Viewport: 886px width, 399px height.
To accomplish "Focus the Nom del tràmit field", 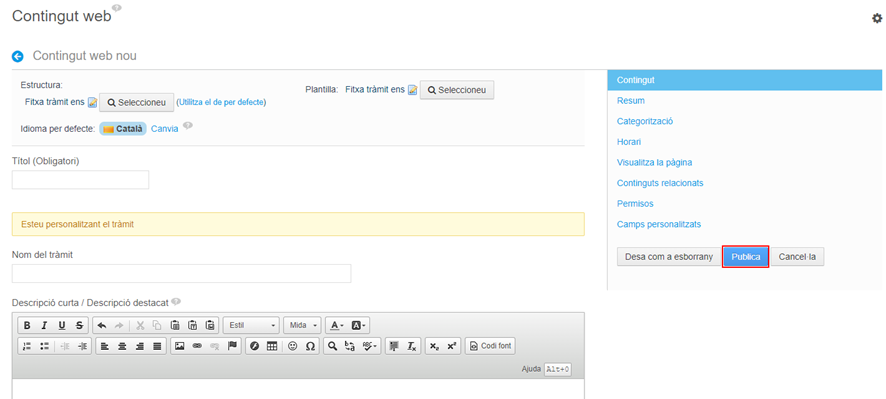I will pos(181,274).
